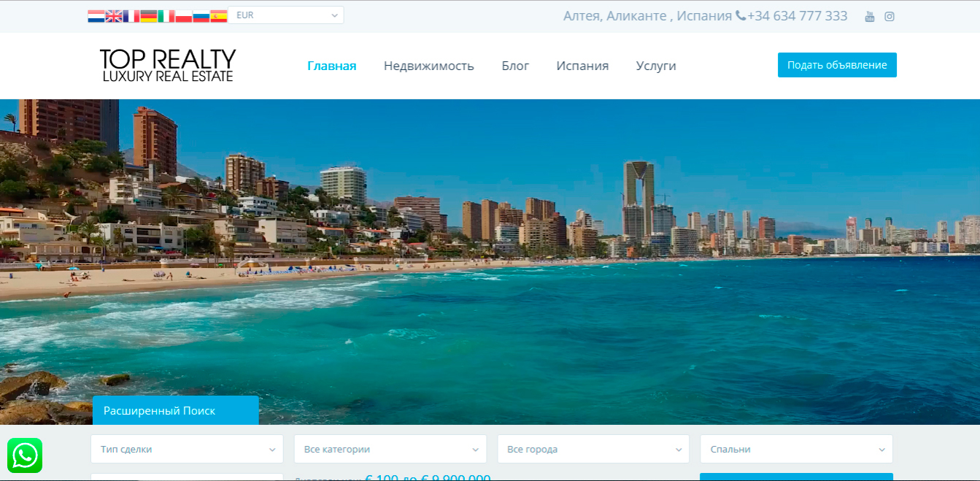Select the United Kingdom flag icon

point(114,16)
